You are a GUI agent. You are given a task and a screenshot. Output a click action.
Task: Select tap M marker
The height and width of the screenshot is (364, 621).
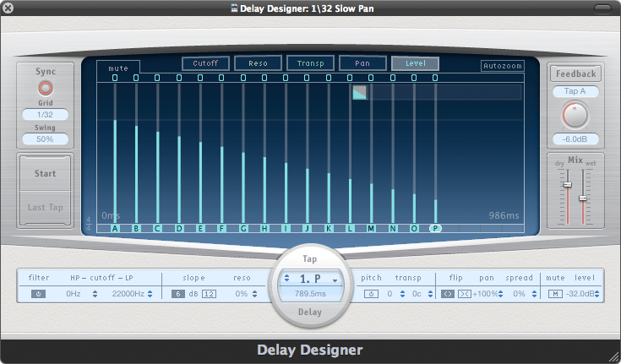(x=371, y=229)
